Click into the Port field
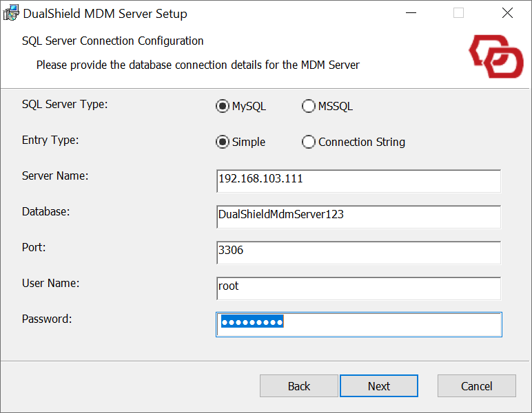Screen dimensions: 532x413 [x=358, y=252]
